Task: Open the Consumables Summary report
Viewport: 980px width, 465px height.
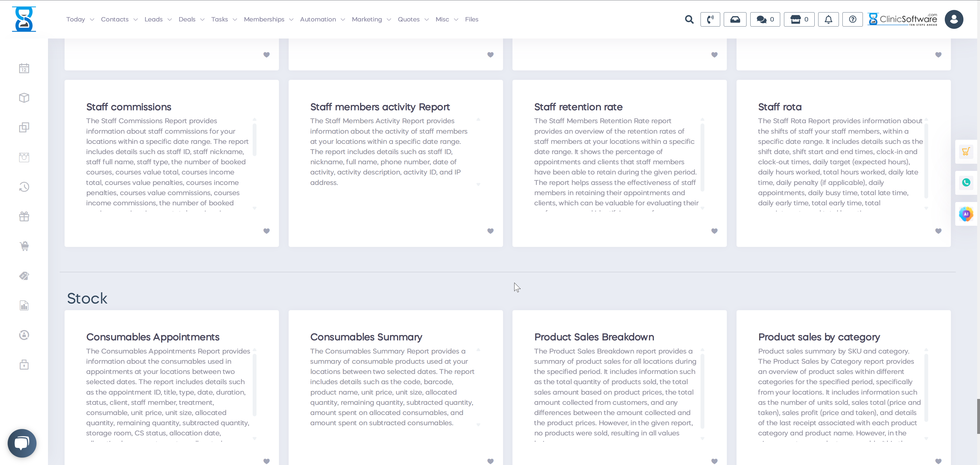Action: [x=366, y=337]
